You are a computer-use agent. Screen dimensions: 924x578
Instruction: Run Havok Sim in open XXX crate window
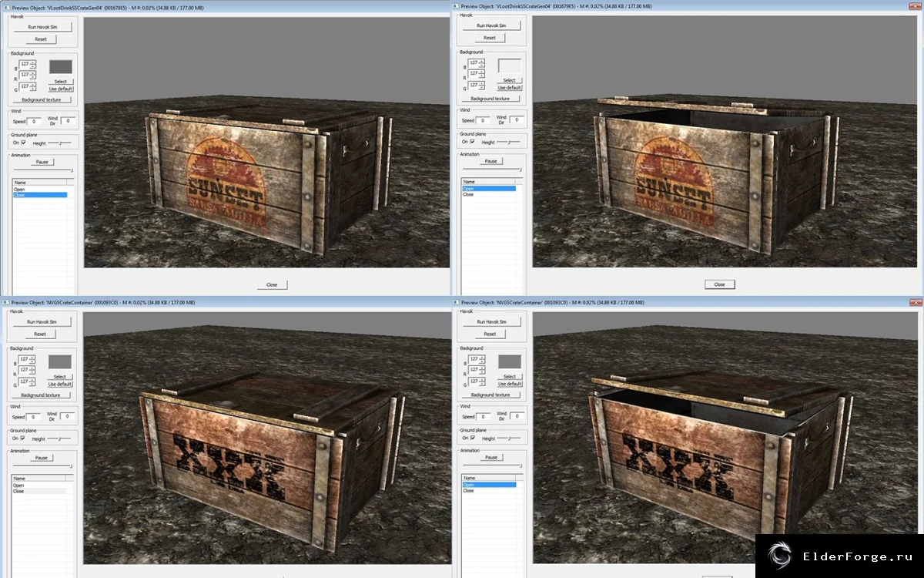[490, 321]
